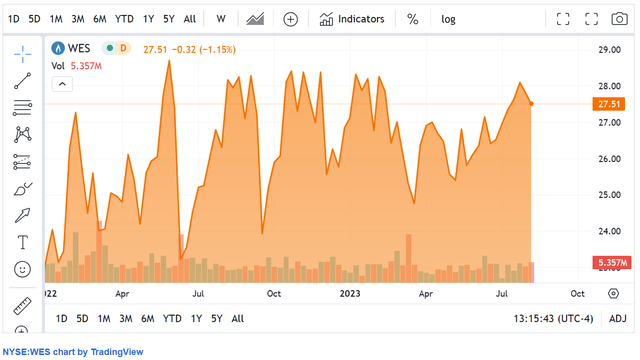Select 3M range in bottom bar
This screenshot has height=360, width=640.
[126, 318]
